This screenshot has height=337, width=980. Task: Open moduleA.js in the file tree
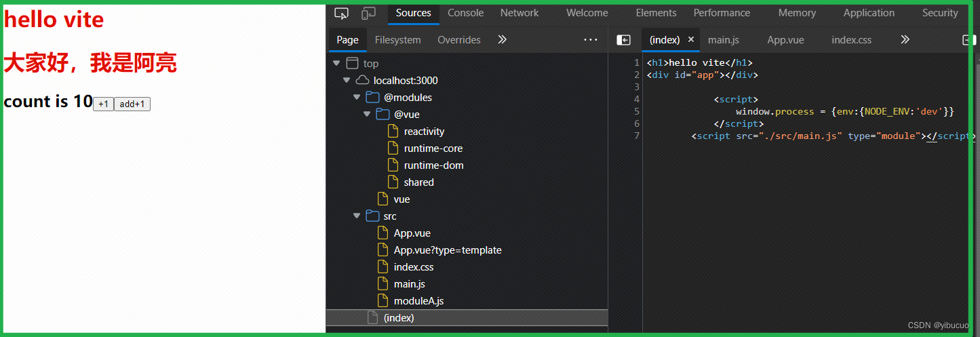click(418, 301)
